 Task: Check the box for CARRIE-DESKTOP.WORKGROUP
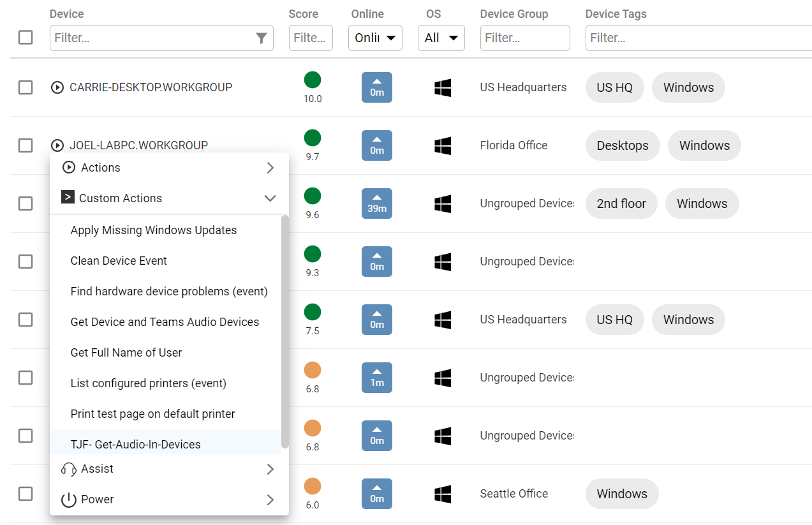pos(26,87)
